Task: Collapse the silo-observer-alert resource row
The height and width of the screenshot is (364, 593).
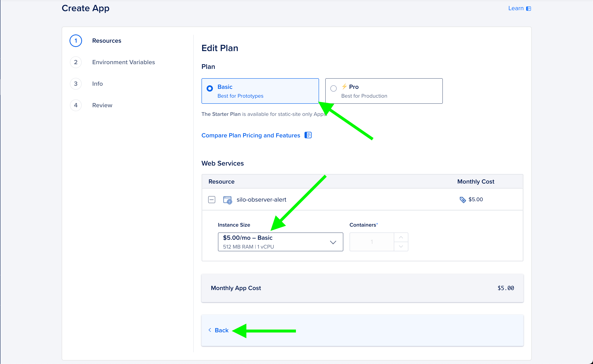Action: click(212, 200)
